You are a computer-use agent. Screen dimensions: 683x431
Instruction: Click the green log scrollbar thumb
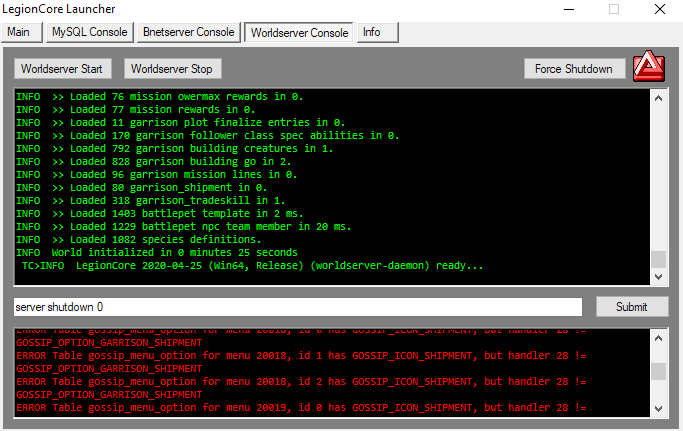pyautogui.click(x=659, y=260)
